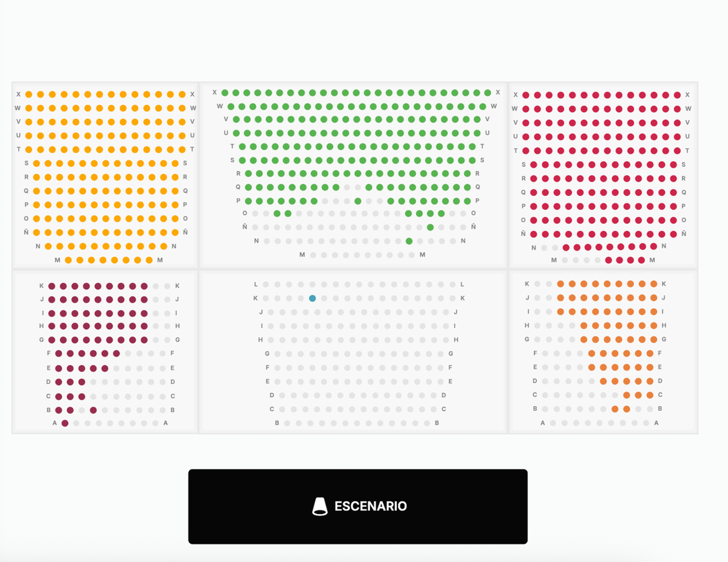Select the last red seat in row X

coord(677,95)
